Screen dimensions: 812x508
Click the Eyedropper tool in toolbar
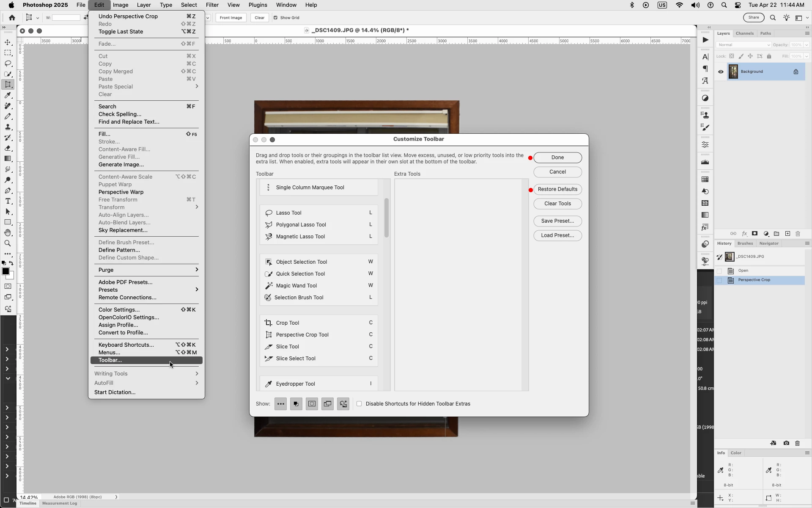pyautogui.click(x=8, y=95)
